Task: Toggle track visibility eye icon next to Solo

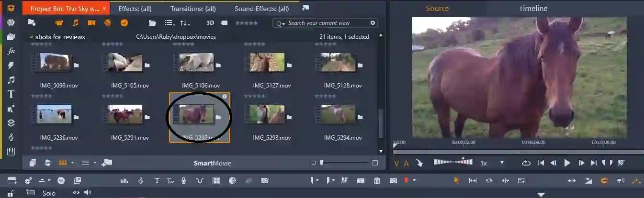Action: (x=76, y=193)
